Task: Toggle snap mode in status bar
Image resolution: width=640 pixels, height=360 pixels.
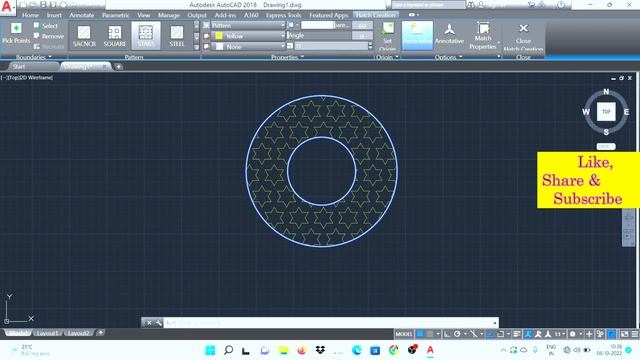Action: pyautogui.click(x=430, y=334)
